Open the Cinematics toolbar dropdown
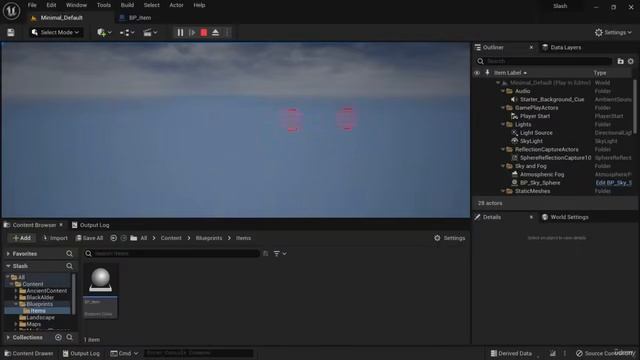The width and height of the screenshot is (640, 360). [x=150, y=32]
